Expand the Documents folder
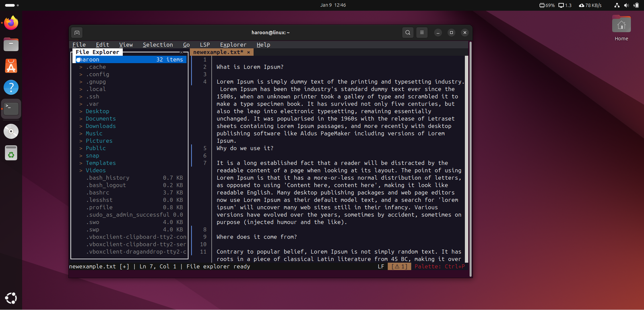Screen dimensions: 644x310 [100, 119]
